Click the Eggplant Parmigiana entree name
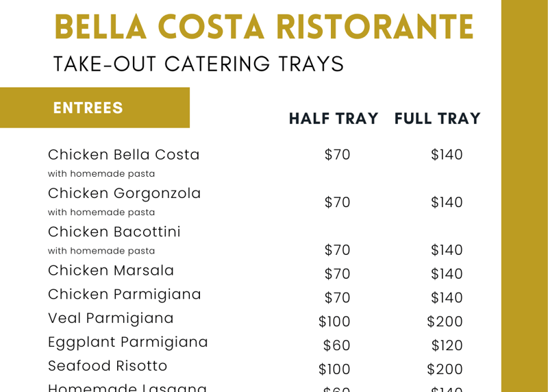548x392 pixels. tap(128, 342)
